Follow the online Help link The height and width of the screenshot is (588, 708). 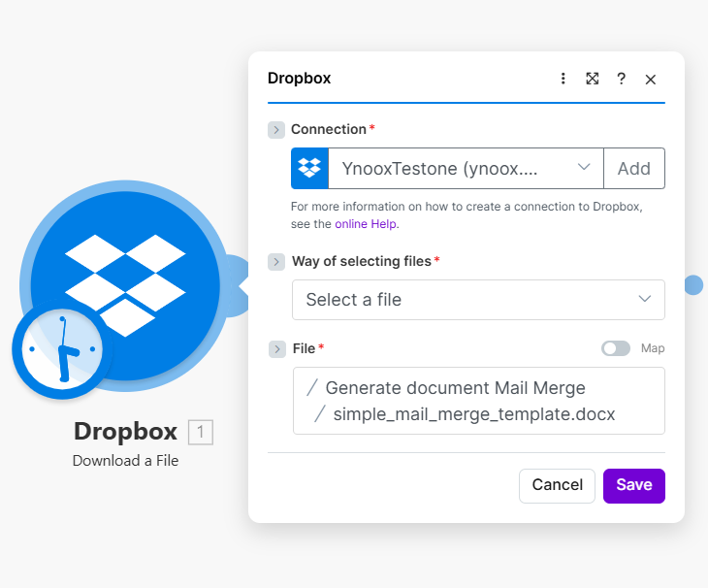(366, 223)
